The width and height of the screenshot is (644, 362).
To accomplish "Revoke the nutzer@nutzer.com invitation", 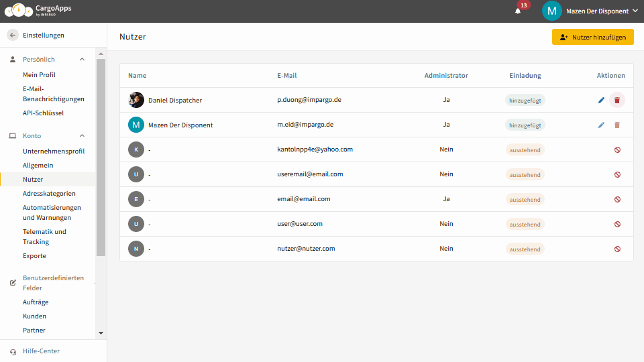I will (x=617, y=249).
